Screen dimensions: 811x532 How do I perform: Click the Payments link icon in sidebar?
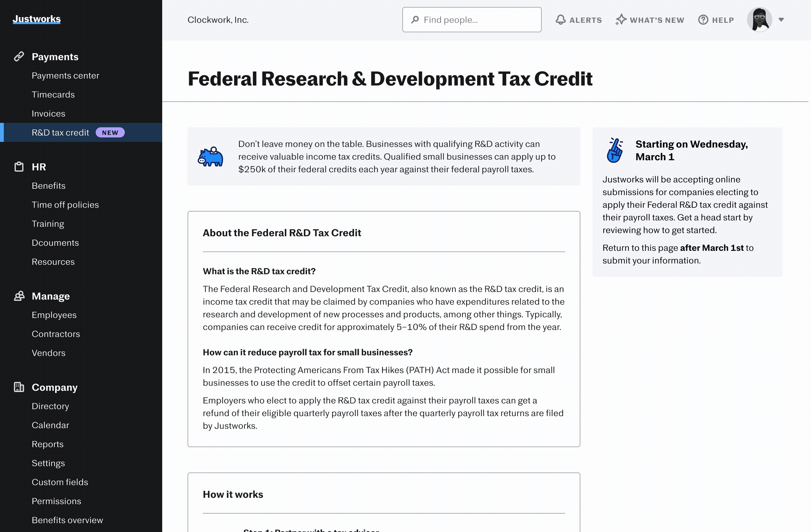19,57
